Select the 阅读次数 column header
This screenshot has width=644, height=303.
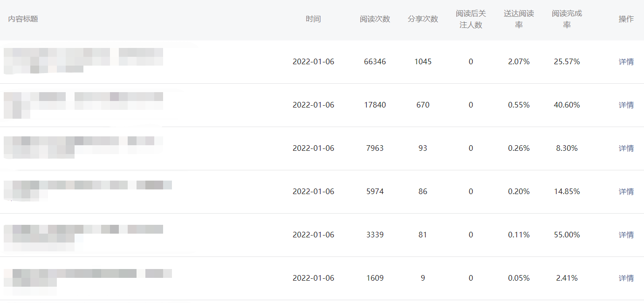click(x=375, y=19)
